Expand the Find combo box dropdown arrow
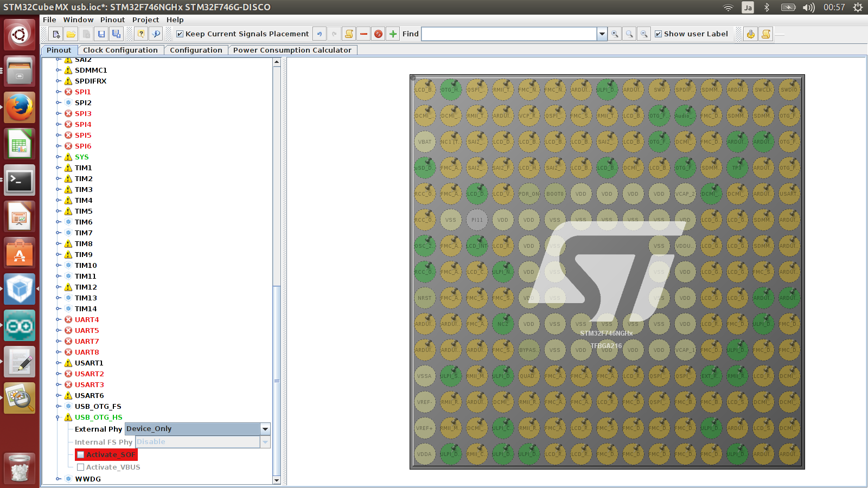This screenshot has width=868, height=488. (x=602, y=34)
